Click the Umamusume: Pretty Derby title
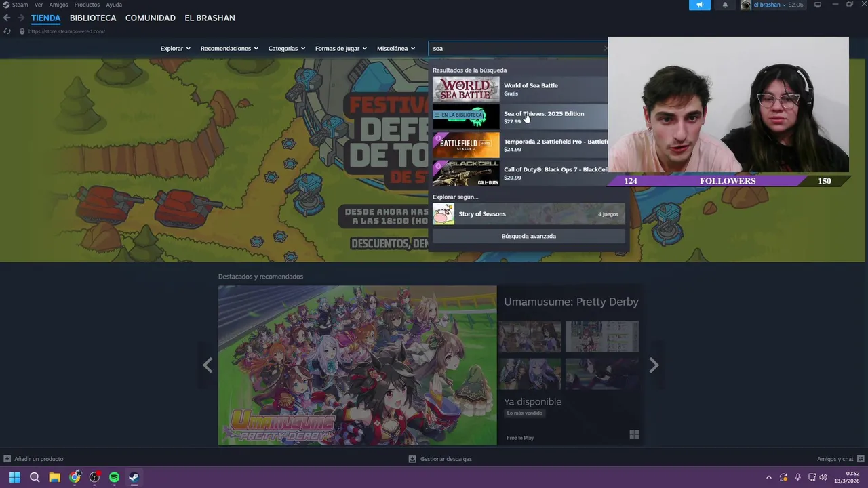 tap(571, 302)
